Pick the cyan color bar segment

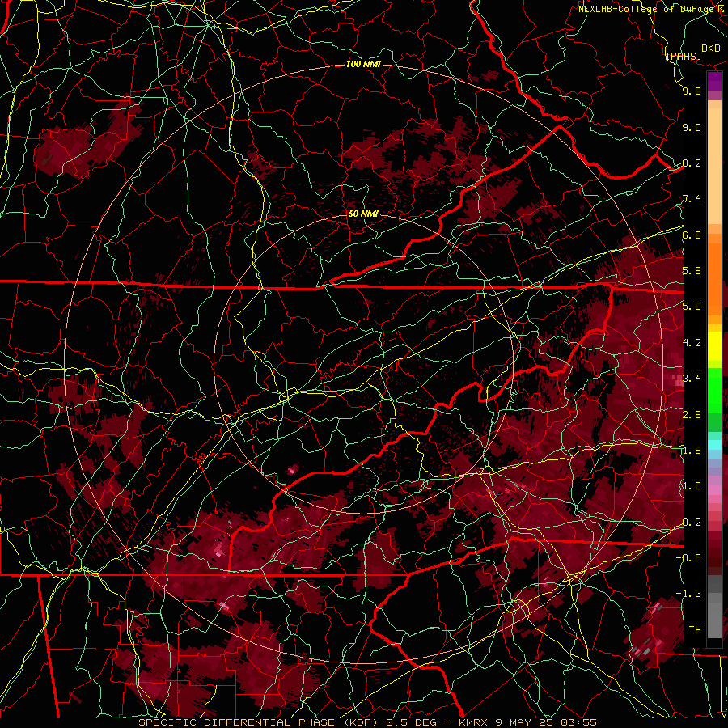point(714,444)
